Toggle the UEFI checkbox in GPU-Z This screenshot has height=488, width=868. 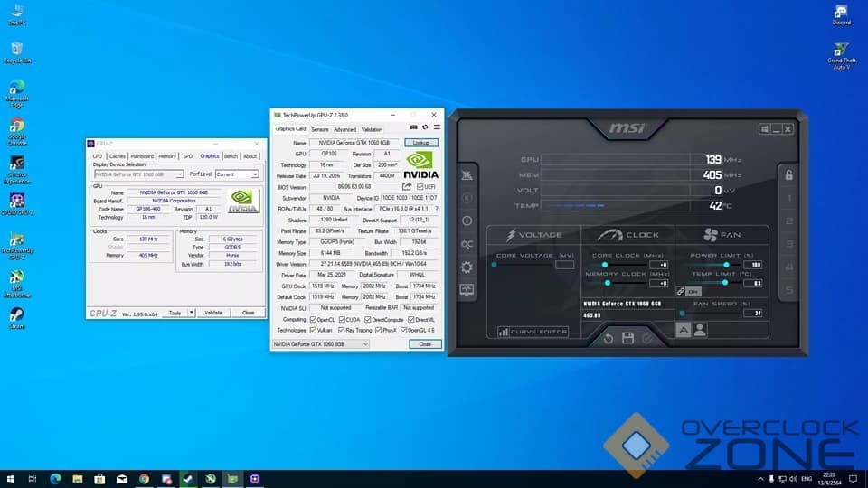coord(420,187)
